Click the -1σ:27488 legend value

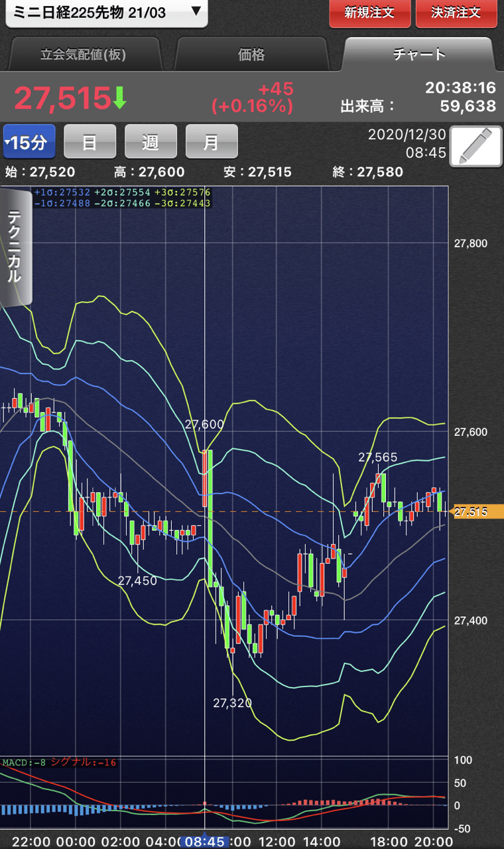(62, 203)
